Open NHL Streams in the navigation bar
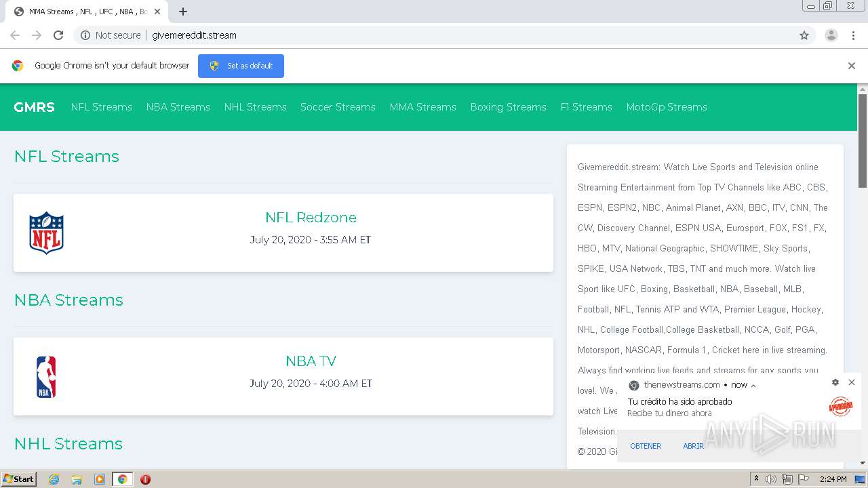 pos(256,107)
